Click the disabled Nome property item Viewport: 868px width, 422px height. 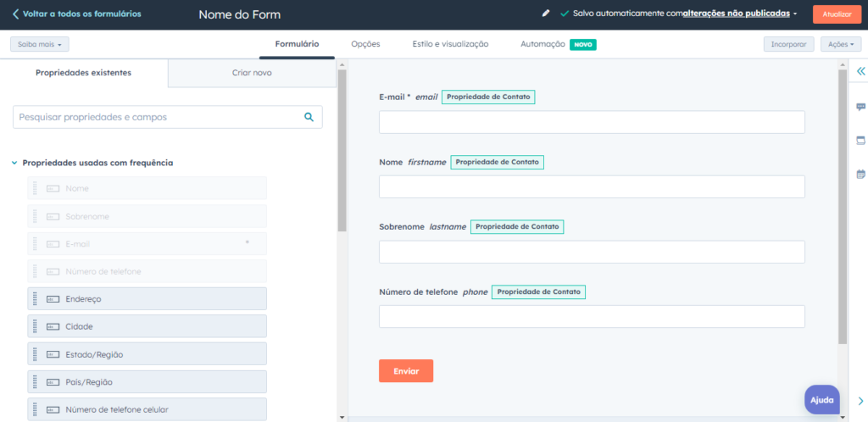pyautogui.click(x=147, y=188)
